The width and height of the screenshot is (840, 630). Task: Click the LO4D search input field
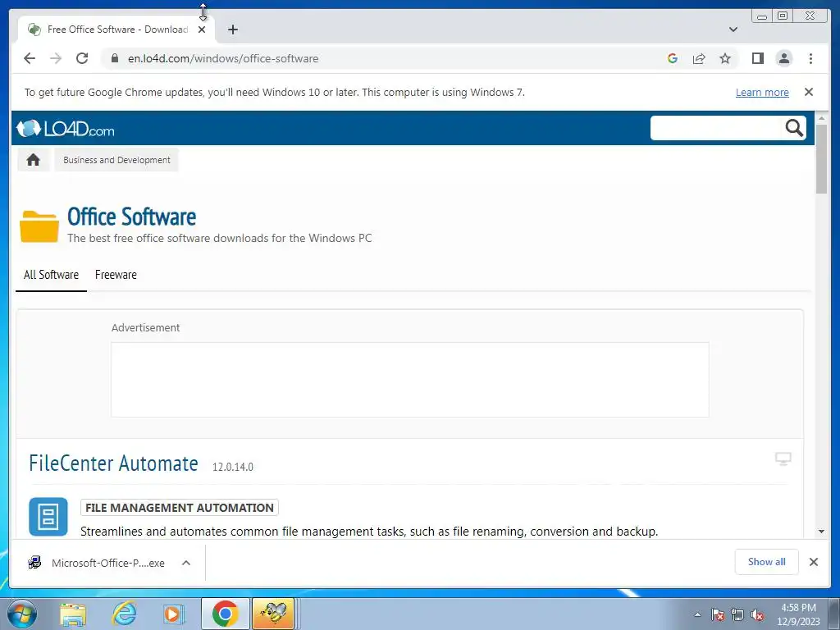[717, 128]
